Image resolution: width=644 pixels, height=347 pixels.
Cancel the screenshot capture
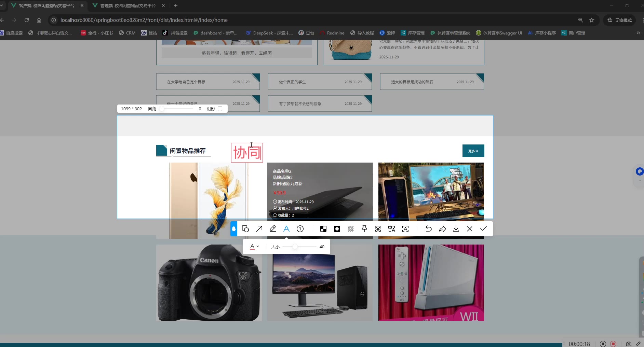click(470, 229)
